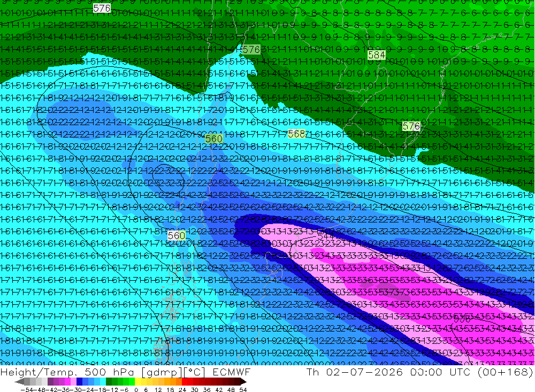The image size is (535, 392).
Task: Click the '54' label under the color scale
Action: point(243,390)
